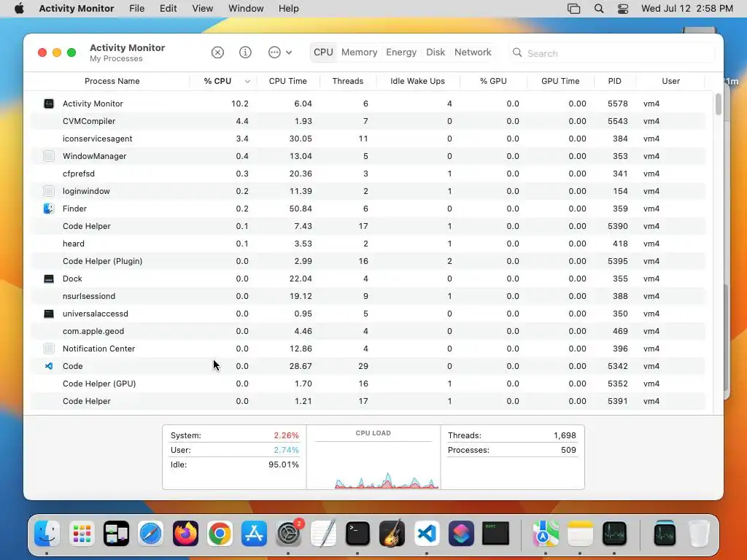Image resolution: width=747 pixels, height=560 pixels.
Task: Open Launchpad from the Dock
Action: (x=82, y=533)
